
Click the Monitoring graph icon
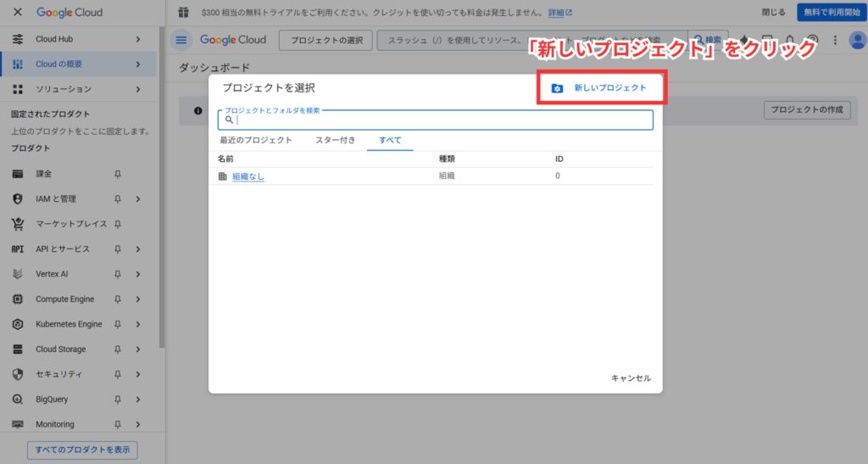coord(18,424)
